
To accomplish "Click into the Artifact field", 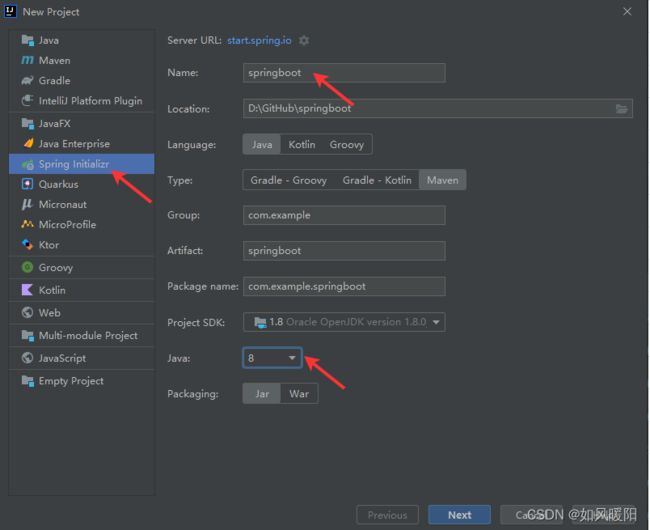I will (x=344, y=251).
